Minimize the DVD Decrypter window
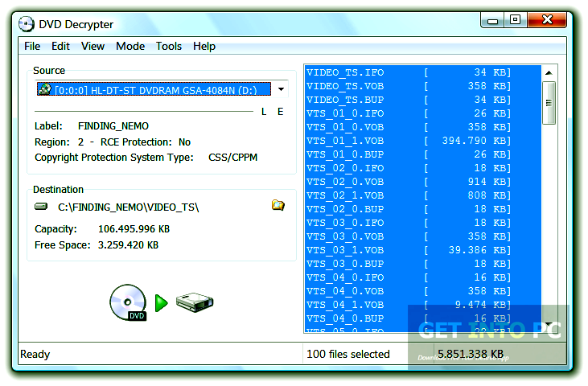Image resolution: width=588 pixels, height=386 pixels. pos(493,20)
